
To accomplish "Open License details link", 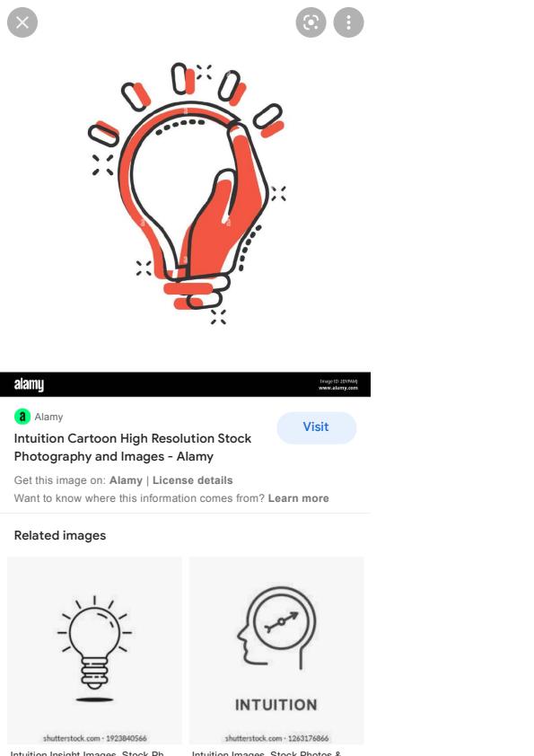I will 192,480.
